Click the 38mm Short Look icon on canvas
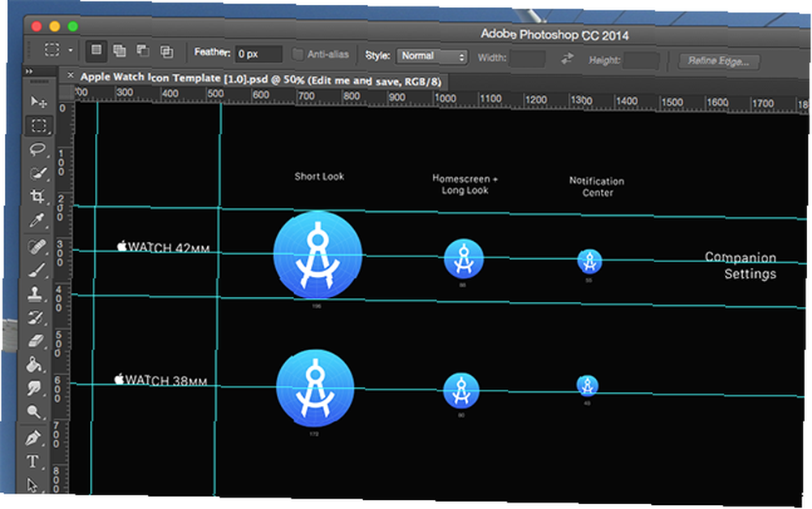 (x=315, y=388)
